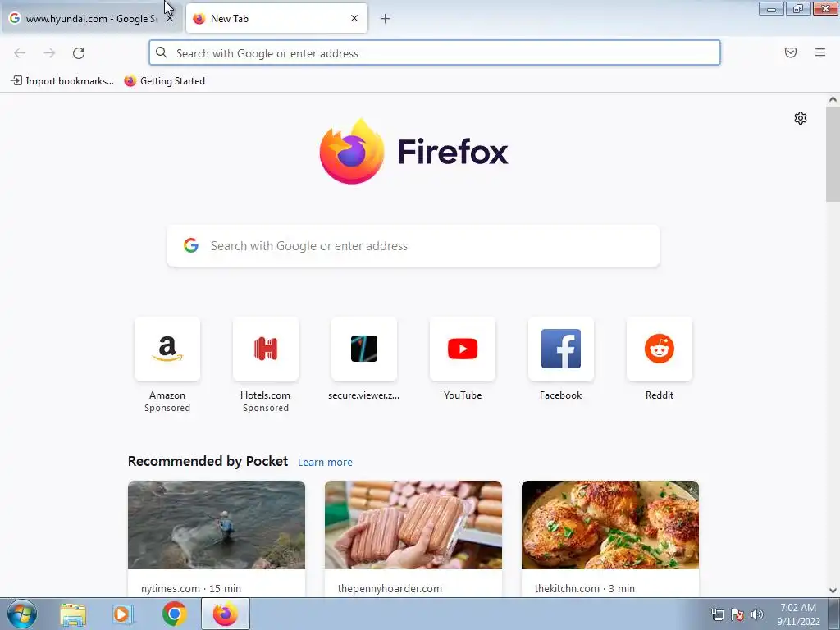The height and width of the screenshot is (630, 840).
Task: Click page scrollbar down arrow
Action: tap(833, 591)
